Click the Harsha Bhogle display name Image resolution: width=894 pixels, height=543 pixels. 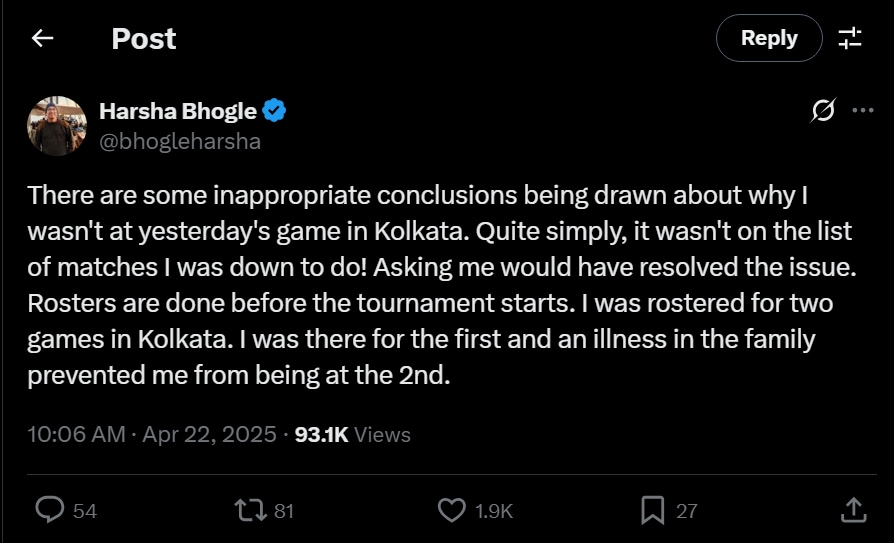pyautogui.click(x=178, y=111)
